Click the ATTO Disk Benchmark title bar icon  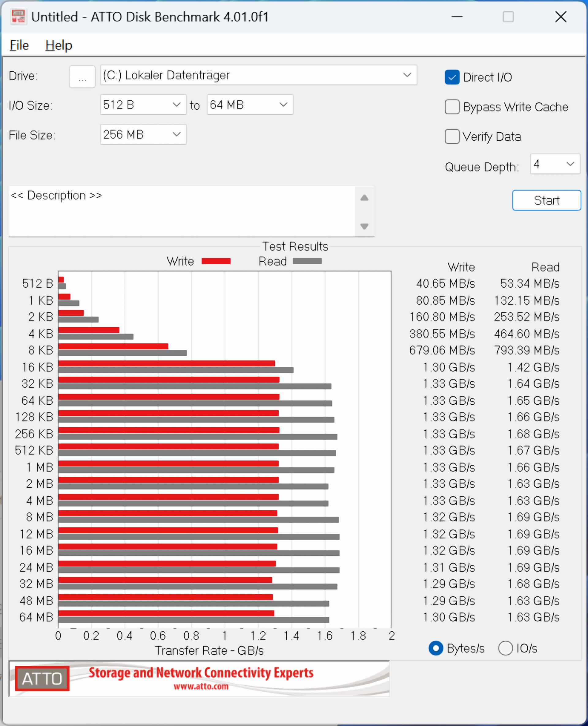pos(19,17)
